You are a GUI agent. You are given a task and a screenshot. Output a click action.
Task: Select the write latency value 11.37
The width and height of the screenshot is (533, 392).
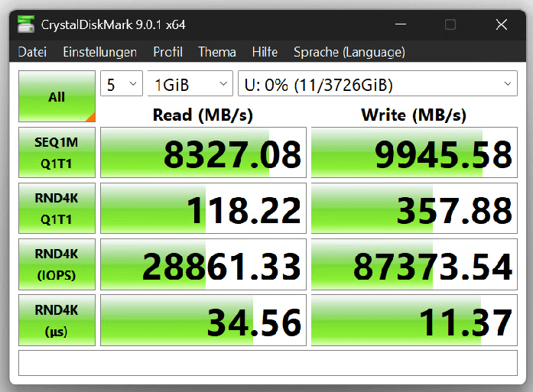tap(414, 320)
